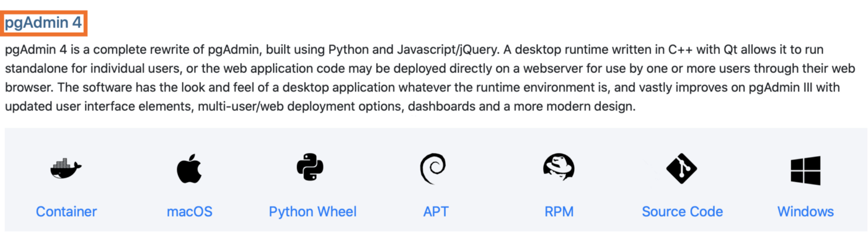Viewport: 868px width, 236px height.
Task: Open the RPM download link
Action: click(x=559, y=212)
